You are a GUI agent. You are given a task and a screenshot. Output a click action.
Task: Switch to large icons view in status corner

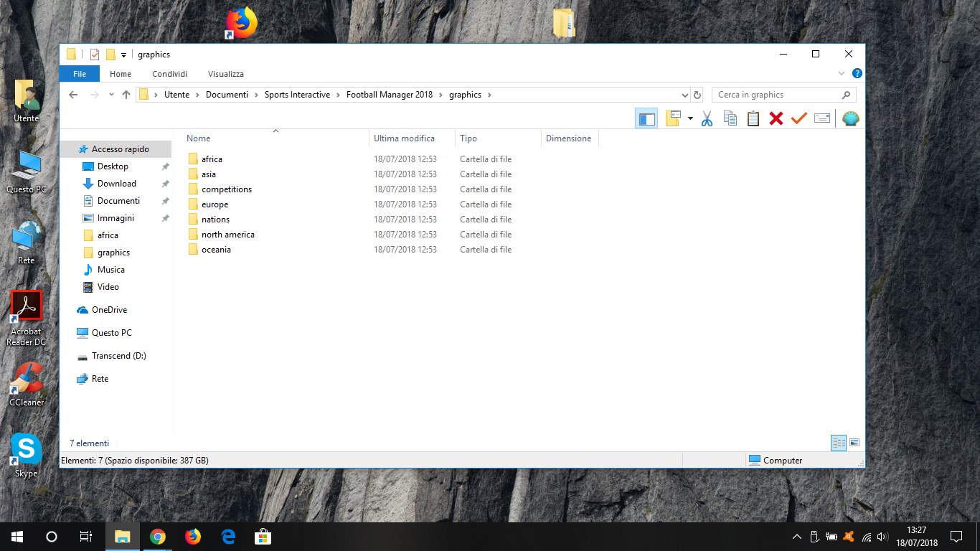tap(854, 443)
